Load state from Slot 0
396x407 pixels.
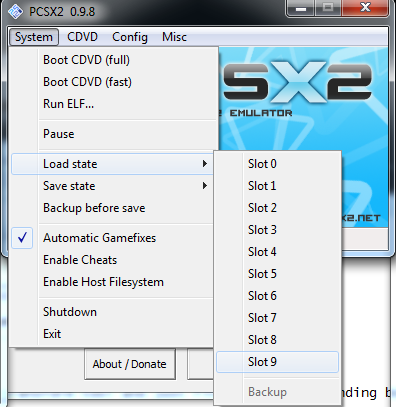pos(277,164)
